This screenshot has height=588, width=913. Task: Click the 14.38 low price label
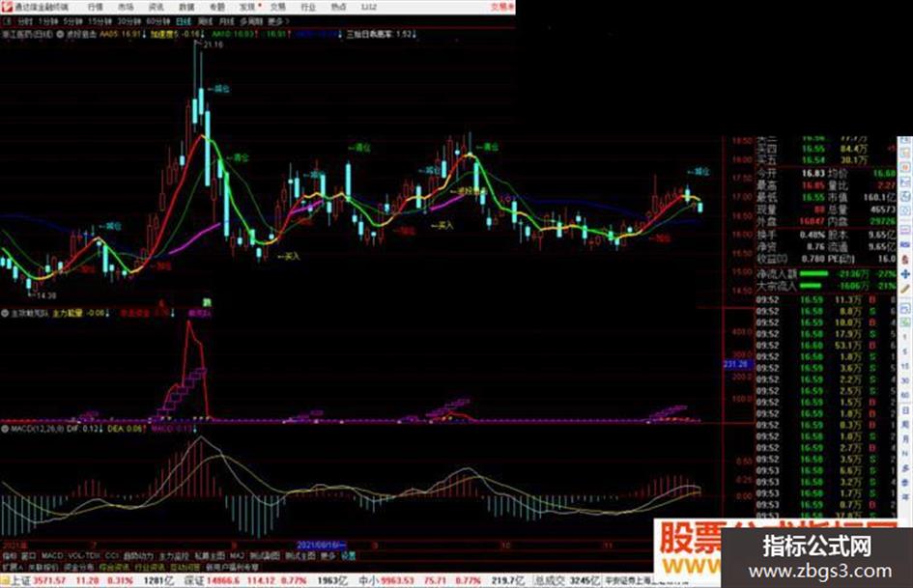click(x=46, y=295)
